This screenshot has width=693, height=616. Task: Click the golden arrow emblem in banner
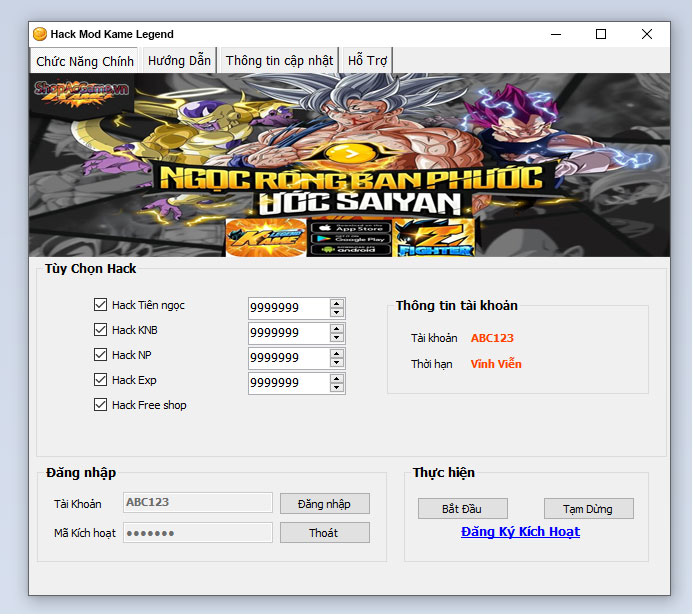pos(350,154)
